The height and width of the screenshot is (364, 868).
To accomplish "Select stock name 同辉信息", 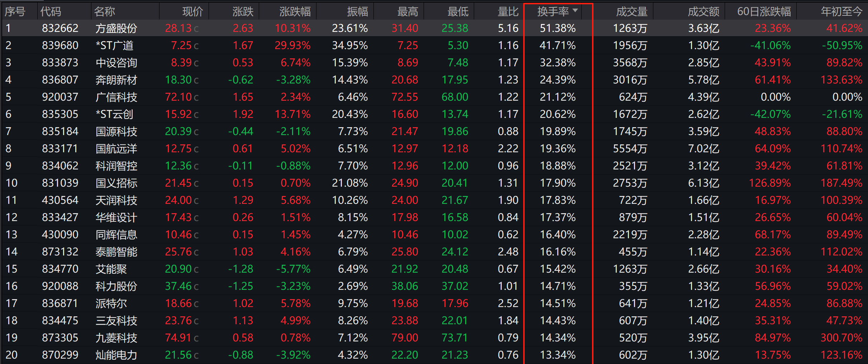I will [116, 235].
